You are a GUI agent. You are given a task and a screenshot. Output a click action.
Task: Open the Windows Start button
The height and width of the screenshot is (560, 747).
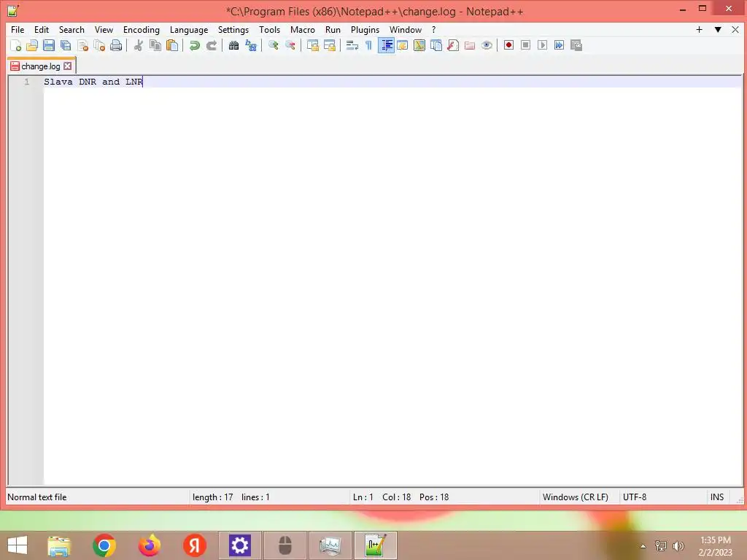[x=18, y=545]
